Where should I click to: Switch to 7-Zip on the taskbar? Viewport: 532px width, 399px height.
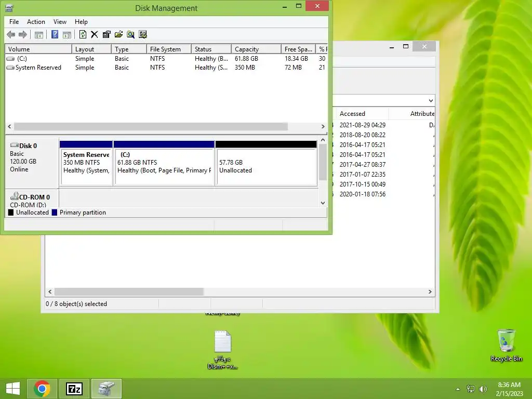point(74,389)
